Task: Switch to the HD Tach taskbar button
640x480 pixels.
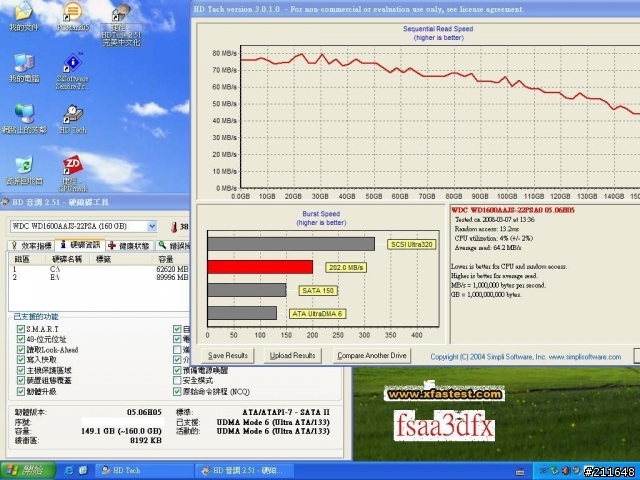Action: pyautogui.click(x=144, y=470)
